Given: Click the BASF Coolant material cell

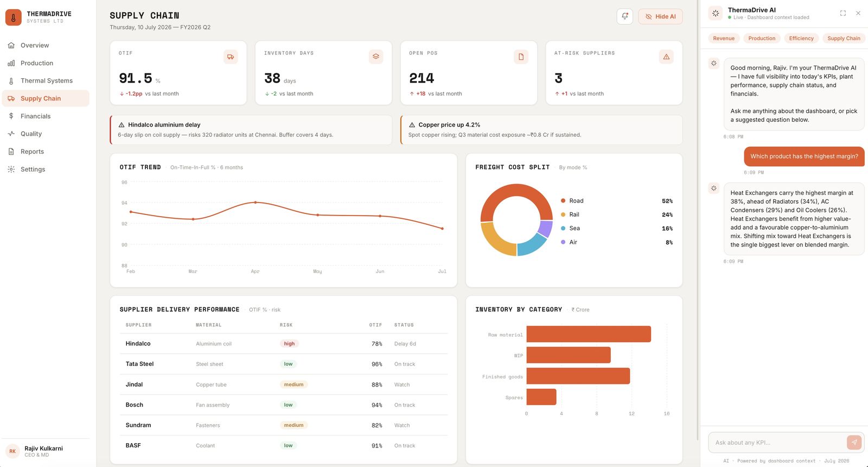Looking at the screenshot, I should point(205,446).
